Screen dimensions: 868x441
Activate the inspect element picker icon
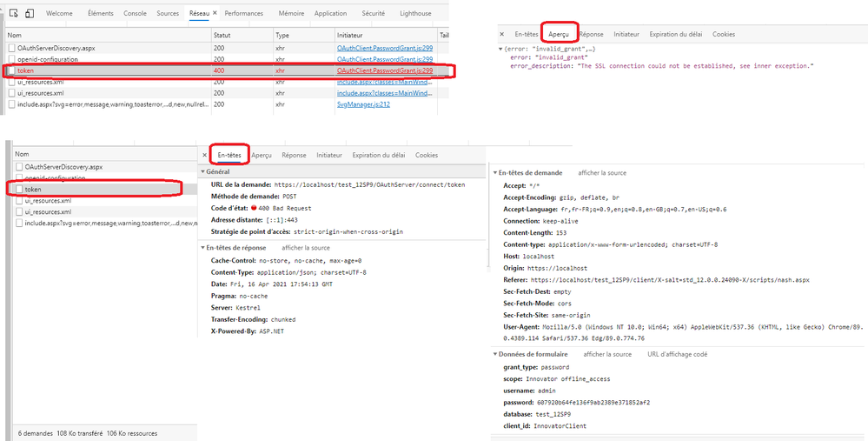pyautogui.click(x=14, y=14)
